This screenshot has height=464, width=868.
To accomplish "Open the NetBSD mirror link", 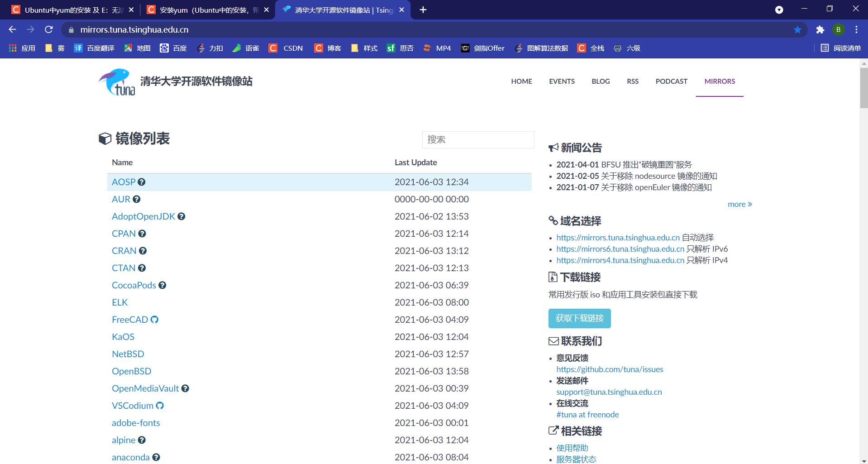I will (x=128, y=354).
